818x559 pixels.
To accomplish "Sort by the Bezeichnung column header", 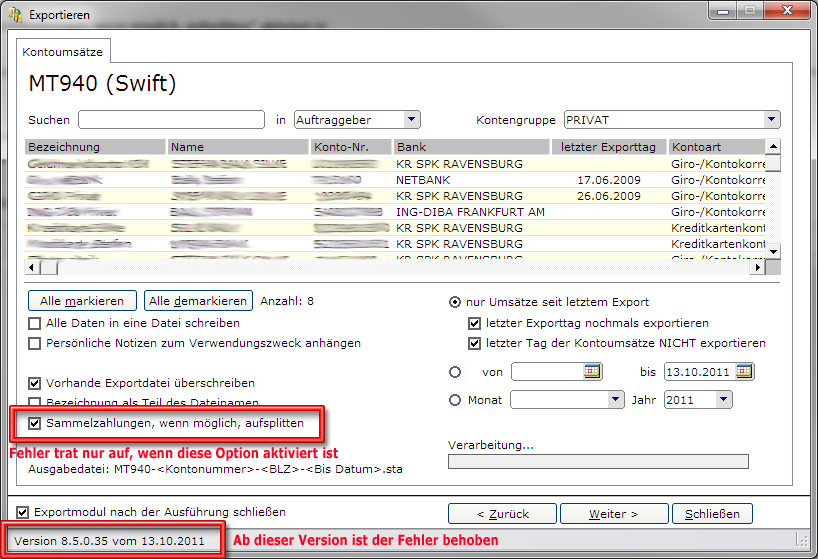I will coord(95,147).
